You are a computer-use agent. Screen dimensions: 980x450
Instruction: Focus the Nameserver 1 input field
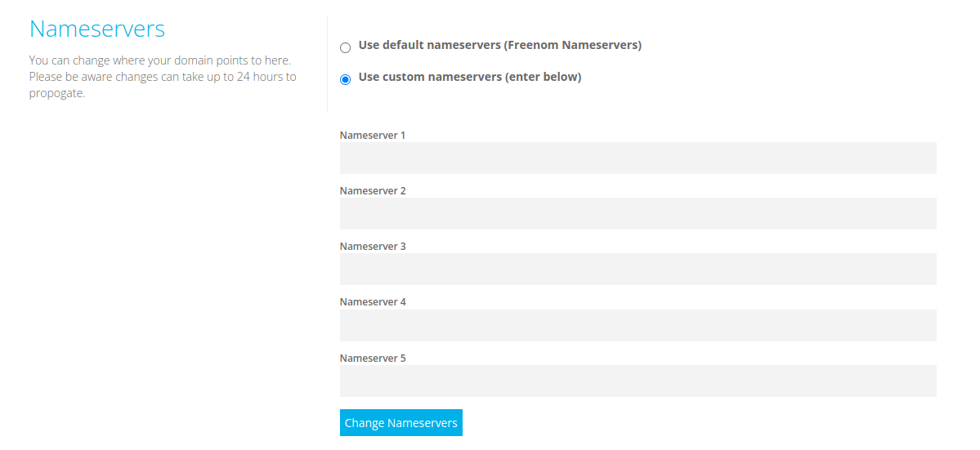click(638, 158)
